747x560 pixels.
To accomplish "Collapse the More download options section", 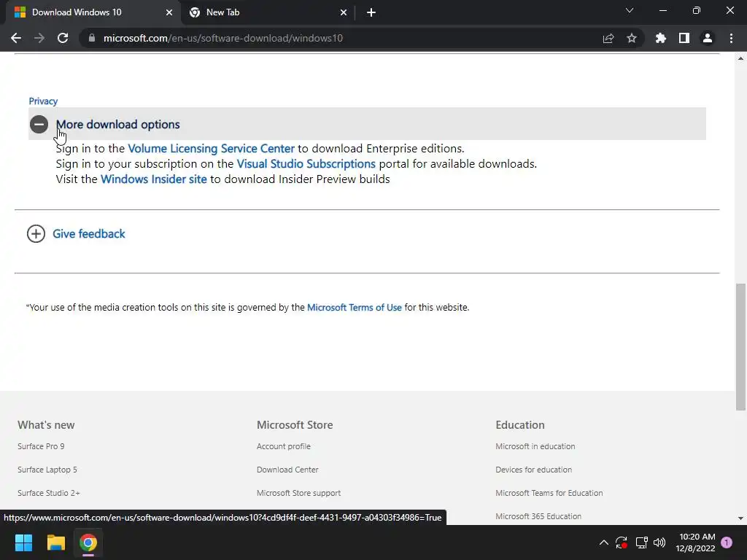I will (x=39, y=124).
